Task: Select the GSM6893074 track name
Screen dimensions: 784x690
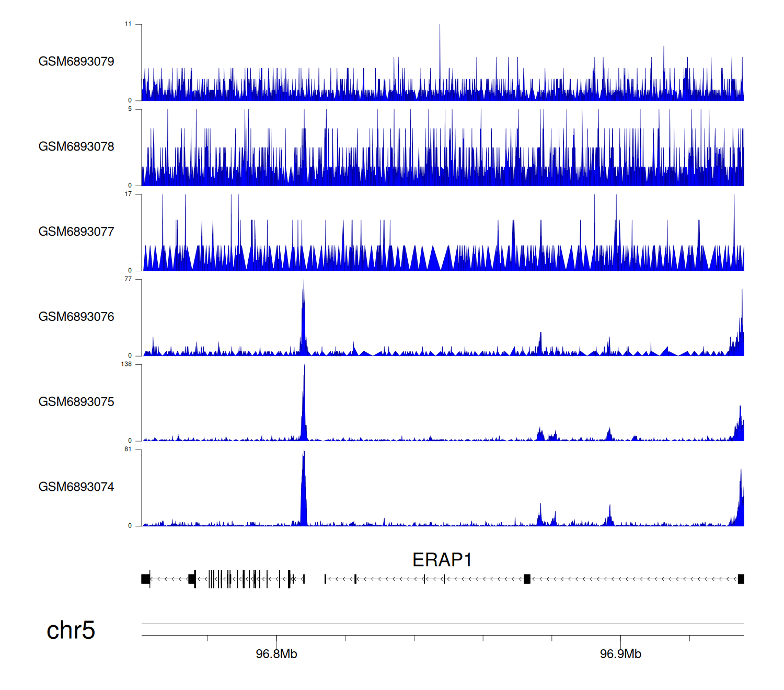Action: tap(76, 487)
